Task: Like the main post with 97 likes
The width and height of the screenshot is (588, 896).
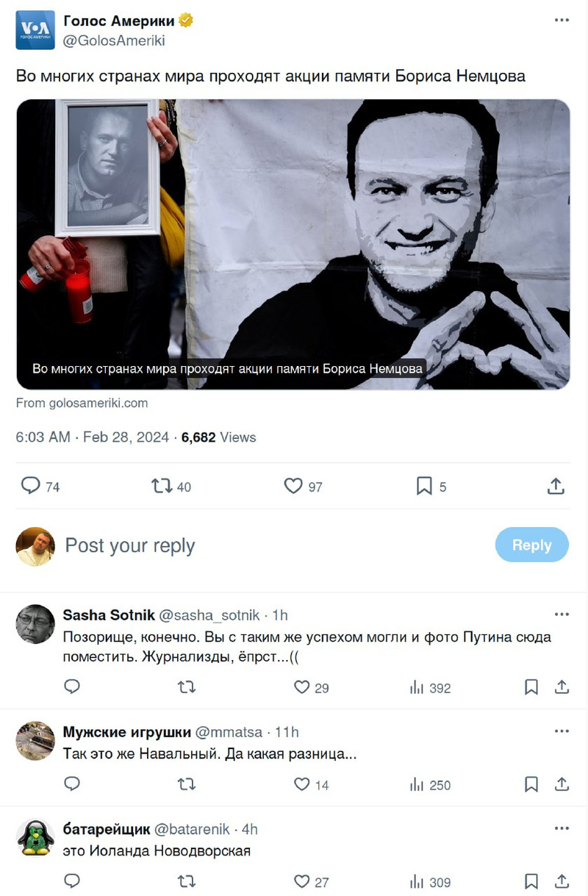Action: tap(293, 486)
